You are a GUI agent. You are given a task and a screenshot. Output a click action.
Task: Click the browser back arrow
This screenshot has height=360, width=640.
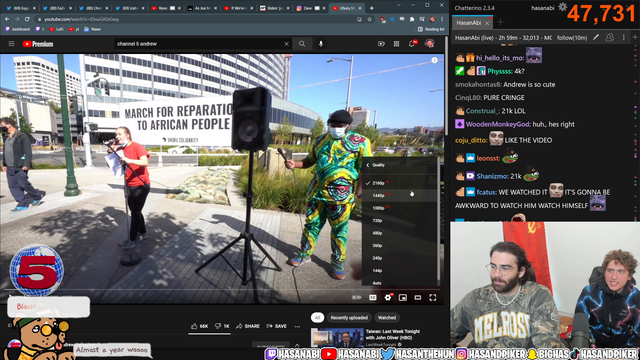click(7, 19)
